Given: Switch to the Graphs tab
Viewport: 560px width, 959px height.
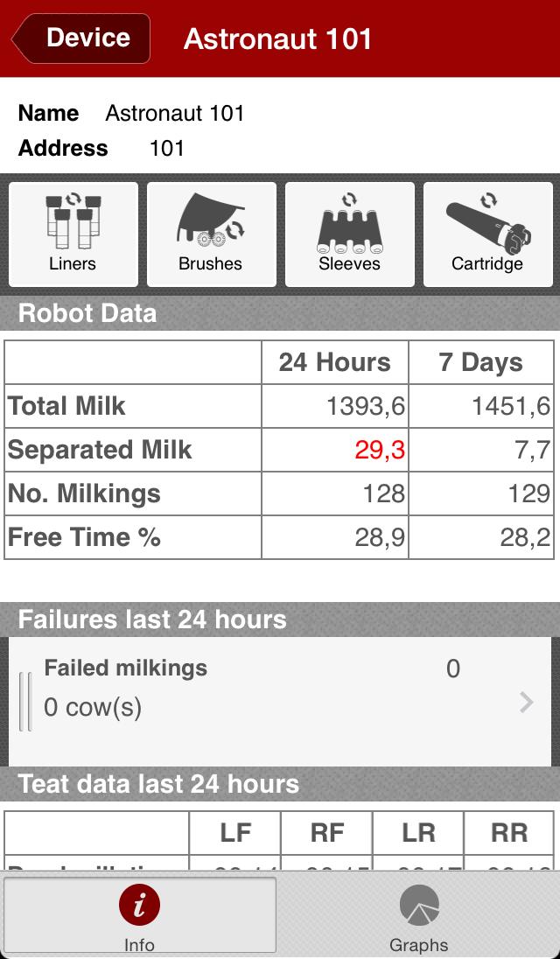Looking at the screenshot, I should click(419, 916).
